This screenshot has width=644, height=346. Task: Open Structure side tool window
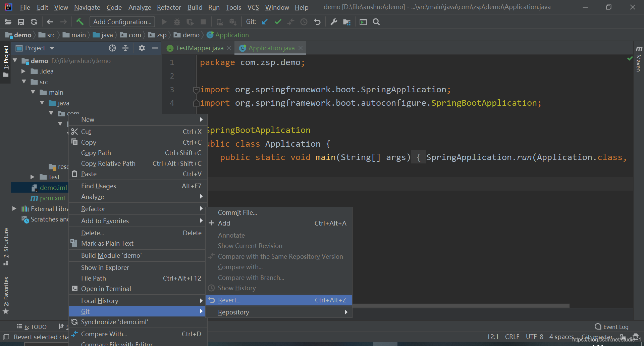6,247
